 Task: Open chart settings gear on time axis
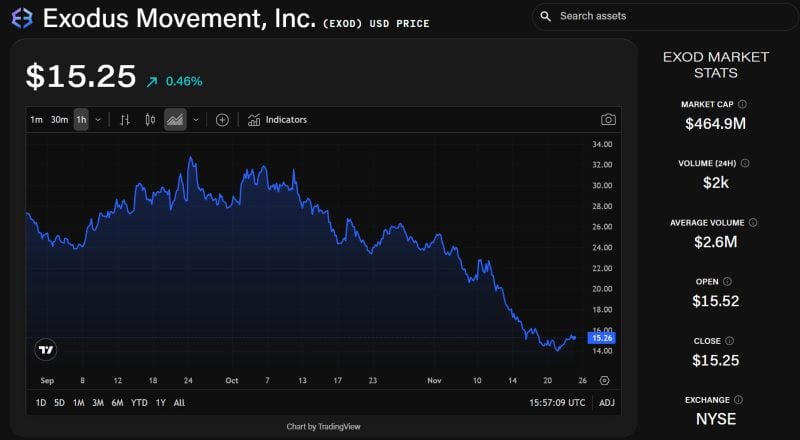(604, 381)
